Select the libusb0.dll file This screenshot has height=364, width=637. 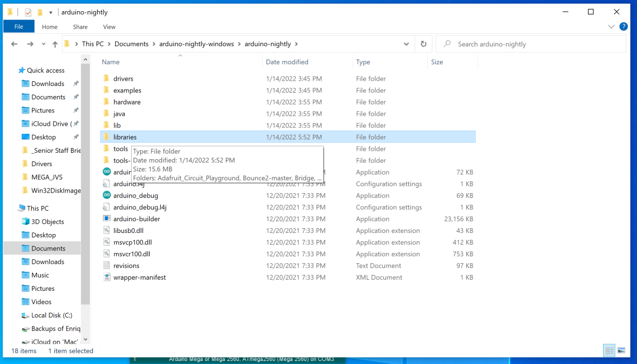coord(287,230)
